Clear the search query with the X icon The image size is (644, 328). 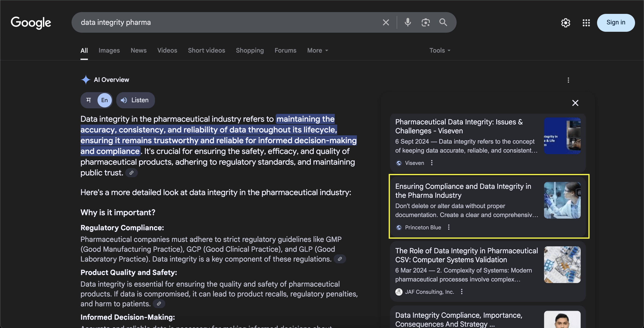click(x=386, y=23)
